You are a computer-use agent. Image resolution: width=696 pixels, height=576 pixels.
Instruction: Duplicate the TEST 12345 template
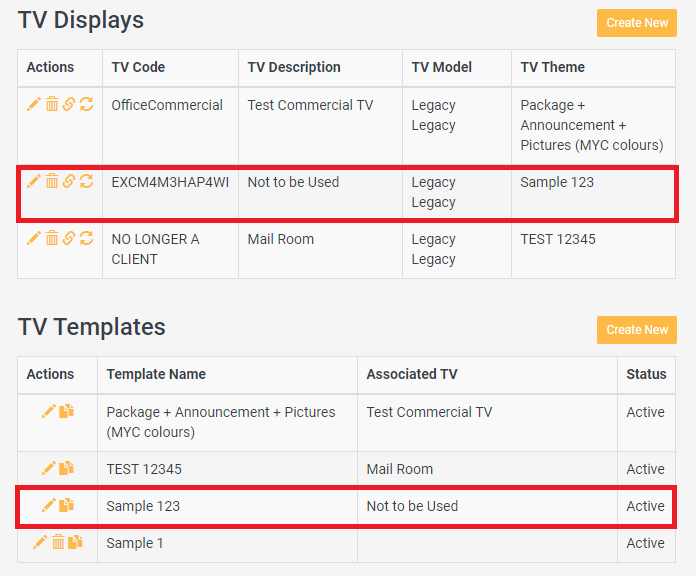coord(66,468)
